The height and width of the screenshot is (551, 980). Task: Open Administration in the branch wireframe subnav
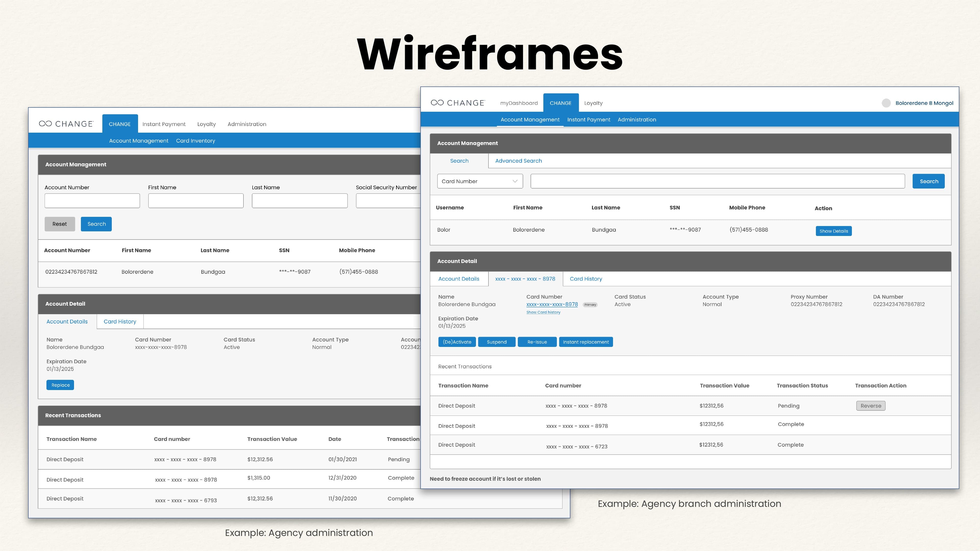click(x=637, y=119)
